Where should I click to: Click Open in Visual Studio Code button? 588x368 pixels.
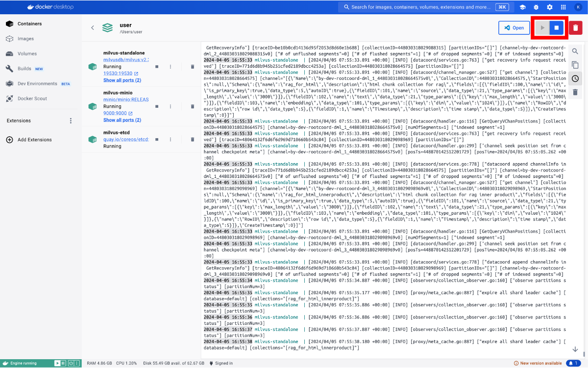tap(514, 28)
